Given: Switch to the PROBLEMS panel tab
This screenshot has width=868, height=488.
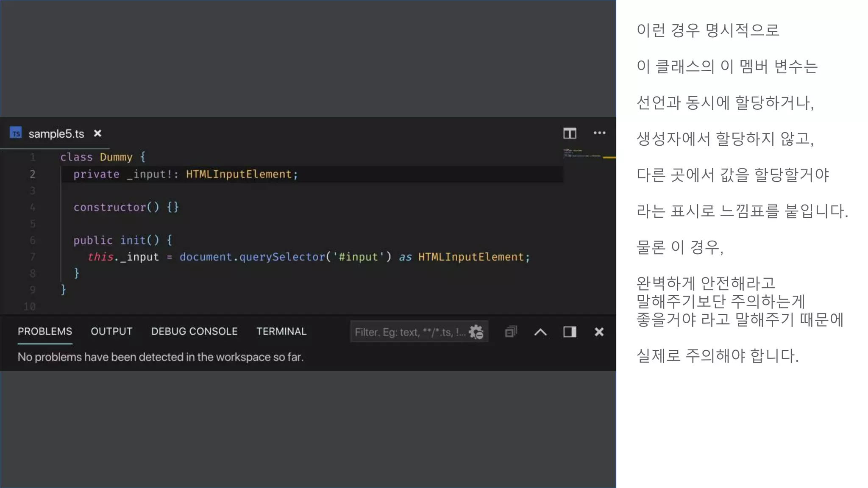Looking at the screenshot, I should pyautogui.click(x=45, y=331).
